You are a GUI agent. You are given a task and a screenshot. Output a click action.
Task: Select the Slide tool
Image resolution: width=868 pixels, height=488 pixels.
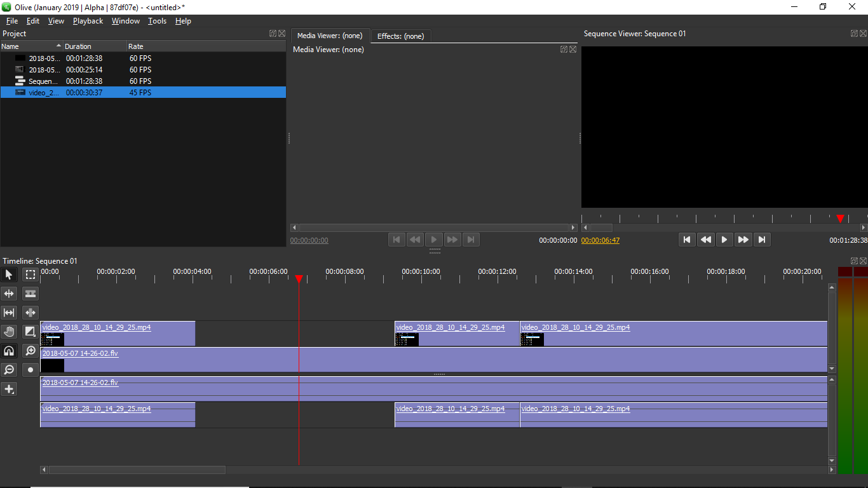tap(31, 313)
